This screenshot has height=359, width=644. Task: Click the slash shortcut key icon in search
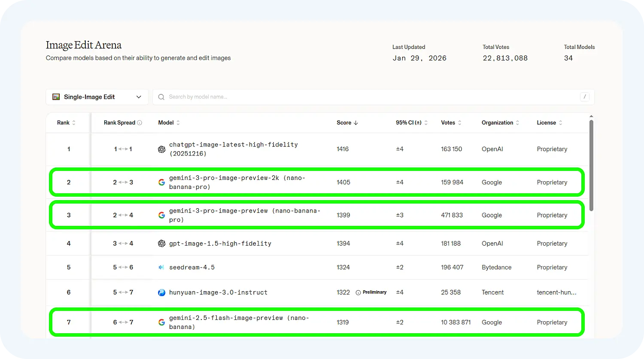tap(584, 97)
